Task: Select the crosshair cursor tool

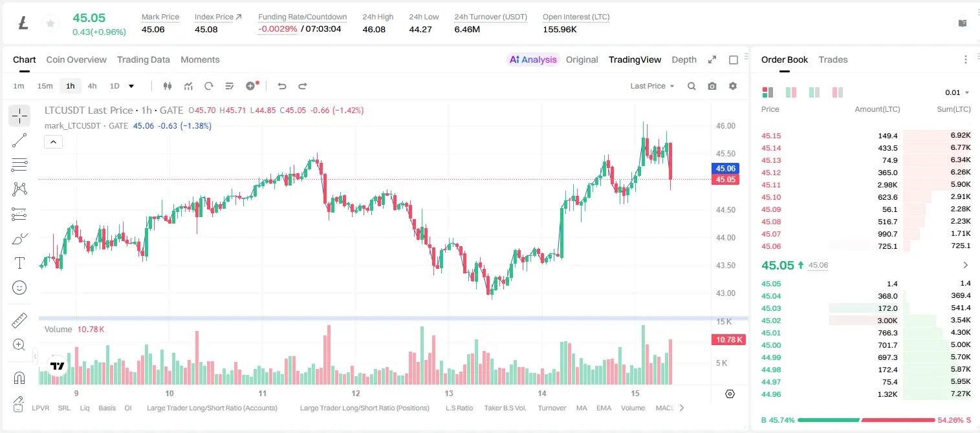Action: pyautogui.click(x=19, y=116)
